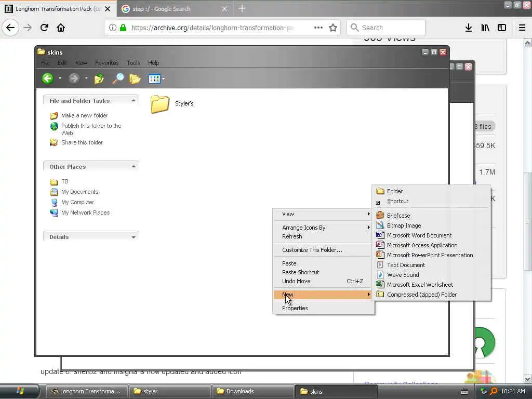Viewport: 532px width, 399px height.
Task: Create a new Shortcut from the submenu
Action: coord(432,201)
